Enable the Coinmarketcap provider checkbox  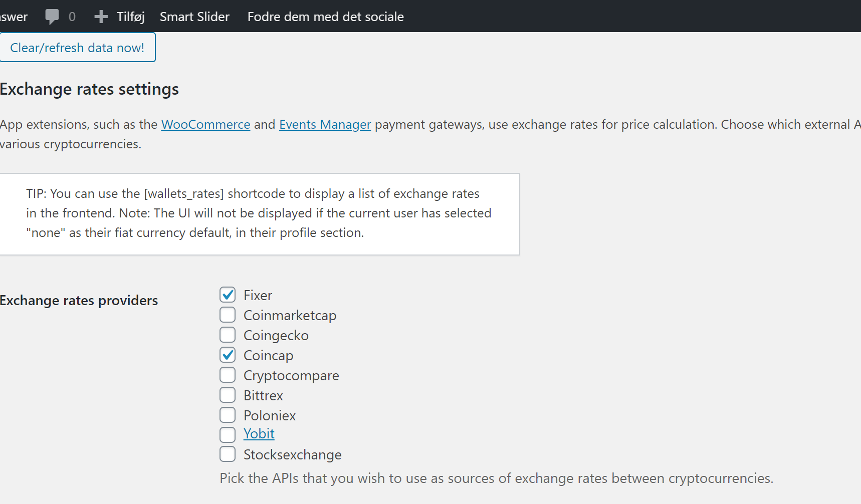pos(228,315)
